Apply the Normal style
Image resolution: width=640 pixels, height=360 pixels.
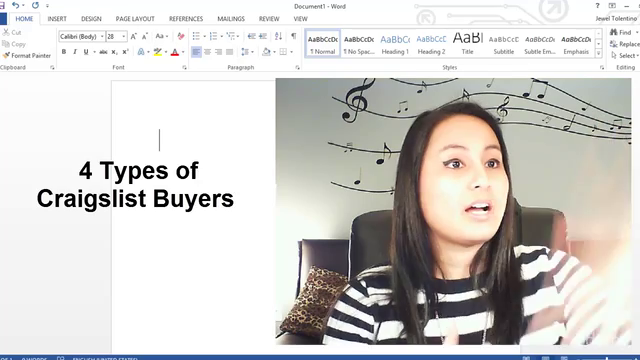coord(322,44)
